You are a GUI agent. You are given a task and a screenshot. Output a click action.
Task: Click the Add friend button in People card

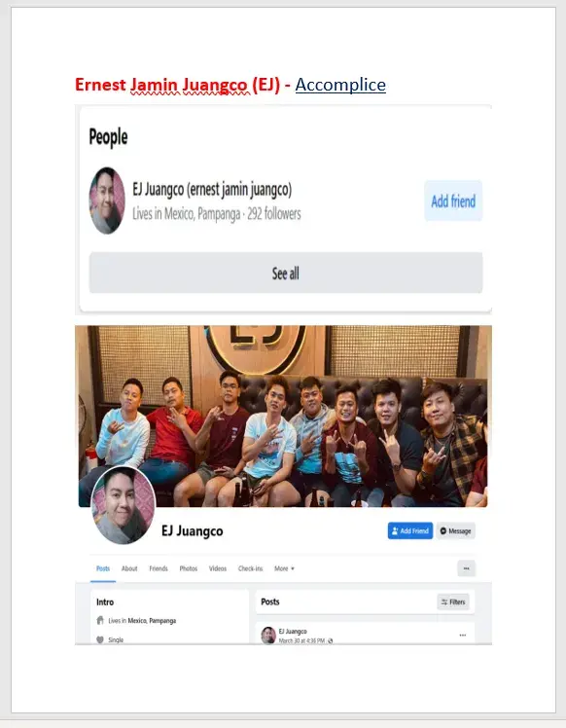453,201
